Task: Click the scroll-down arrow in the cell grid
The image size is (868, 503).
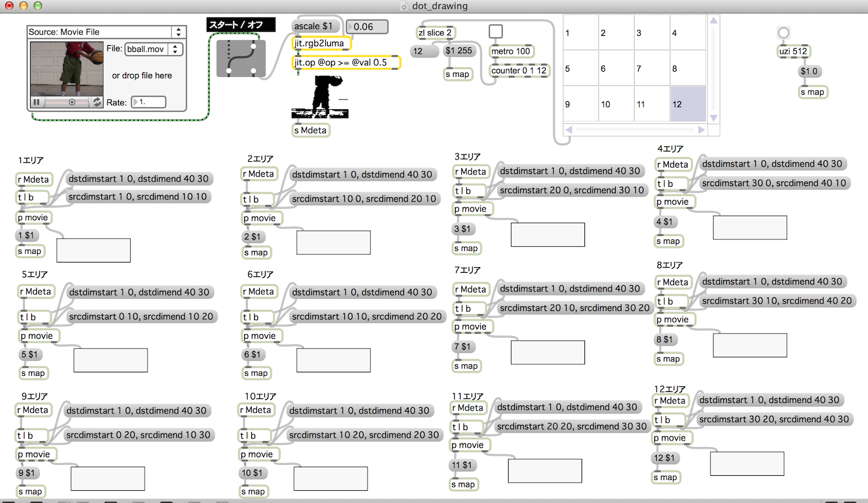Action: click(x=713, y=118)
